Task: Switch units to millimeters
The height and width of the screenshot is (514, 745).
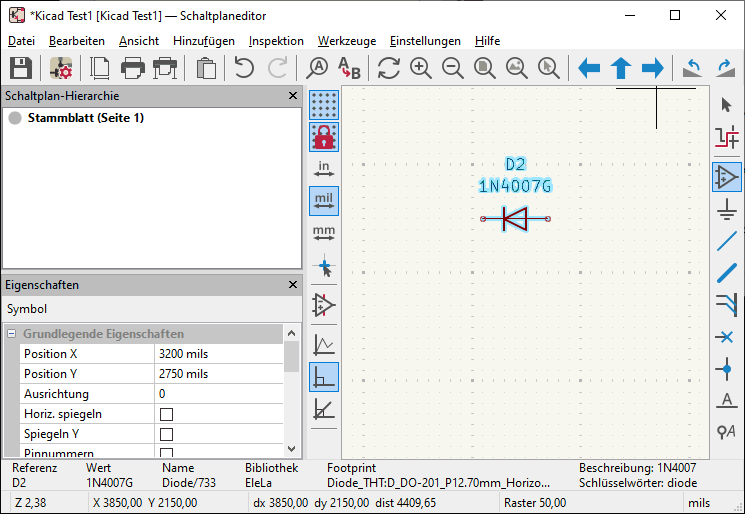Action: tap(324, 233)
